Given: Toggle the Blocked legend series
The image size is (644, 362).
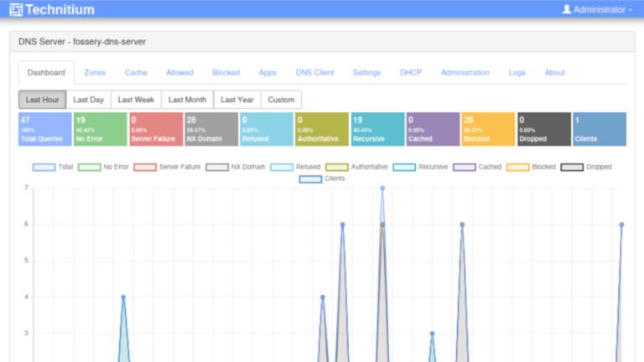Looking at the screenshot, I should pos(531,167).
